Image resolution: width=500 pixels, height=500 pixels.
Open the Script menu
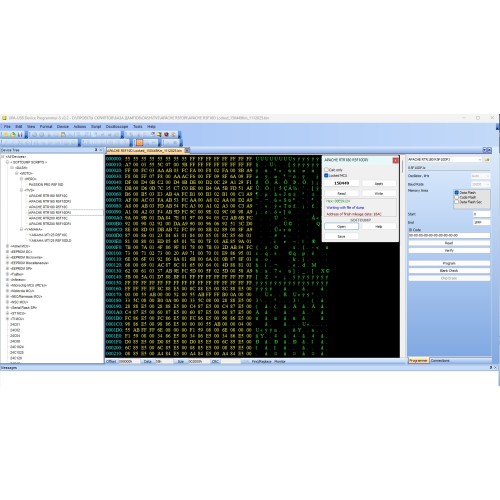tap(96, 127)
